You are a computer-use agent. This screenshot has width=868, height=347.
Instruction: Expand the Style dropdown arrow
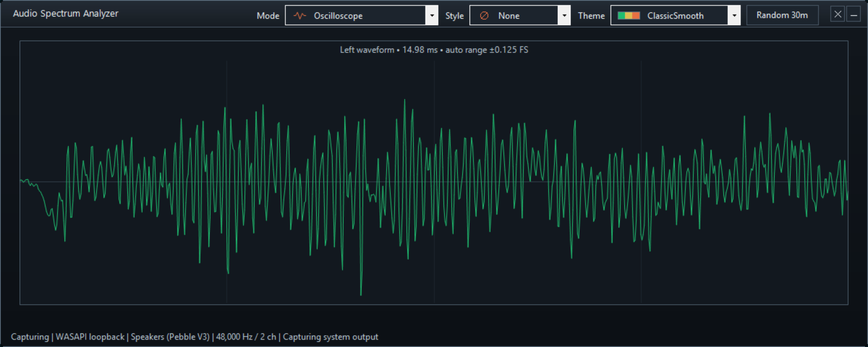[564, 15]
